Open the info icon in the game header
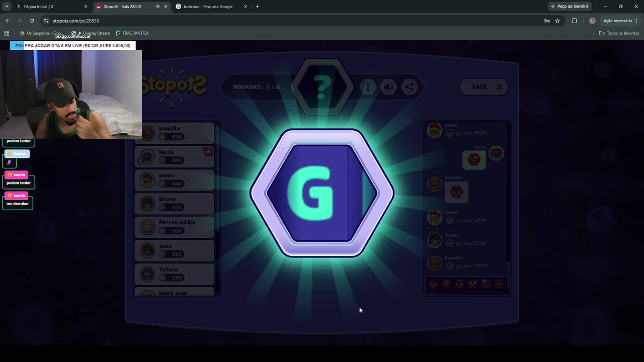Image resolution: width=644 pixels, height=362 pixels. point(368,87)
